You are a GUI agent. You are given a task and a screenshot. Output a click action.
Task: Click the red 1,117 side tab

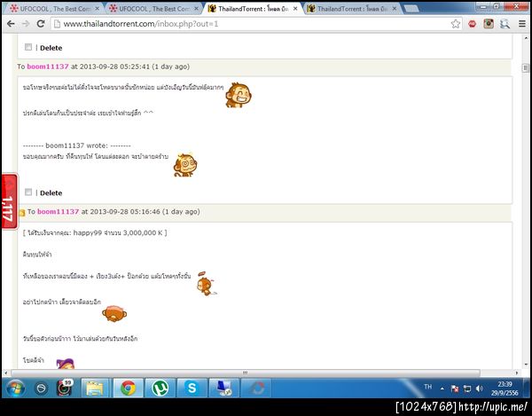10,201
